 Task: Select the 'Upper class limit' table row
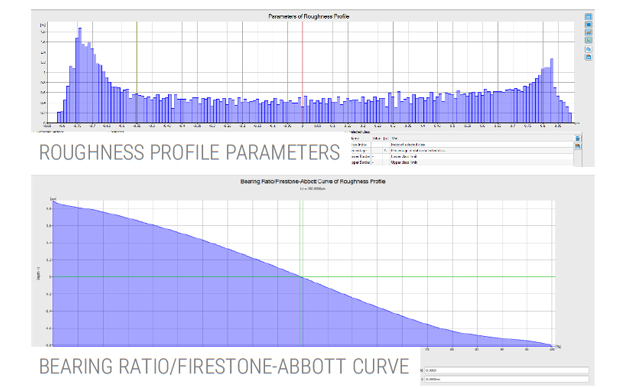462,163
